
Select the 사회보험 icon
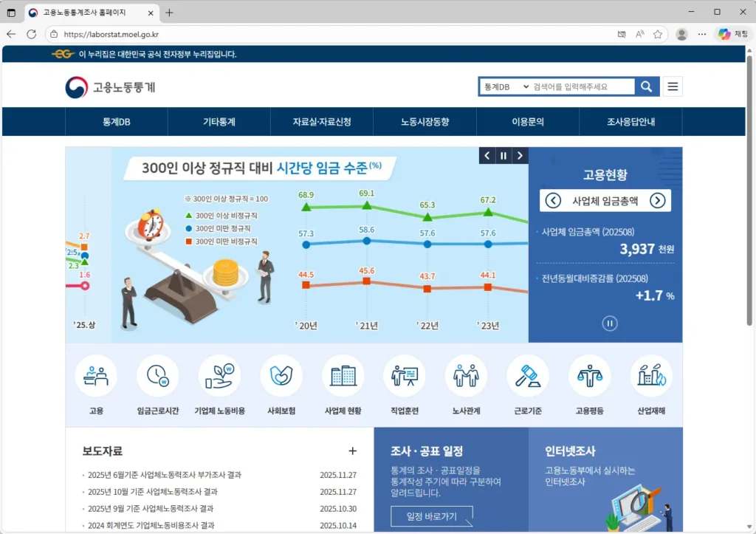coord(281,377)
